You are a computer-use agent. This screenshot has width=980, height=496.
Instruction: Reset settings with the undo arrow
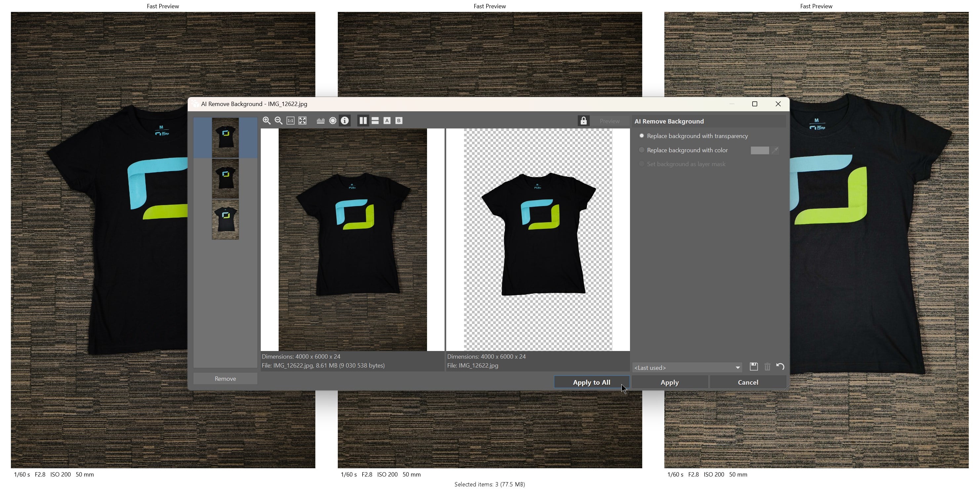[780, 367]
